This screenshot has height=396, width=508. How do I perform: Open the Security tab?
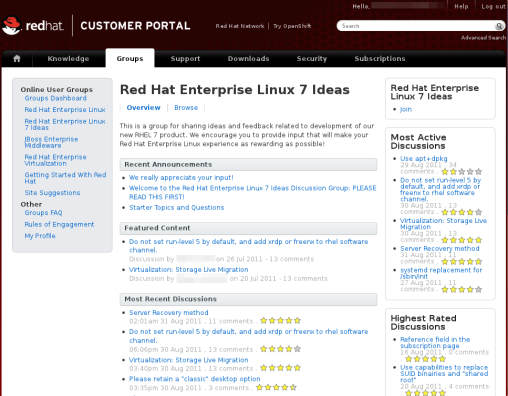click(x=312, y=59)
